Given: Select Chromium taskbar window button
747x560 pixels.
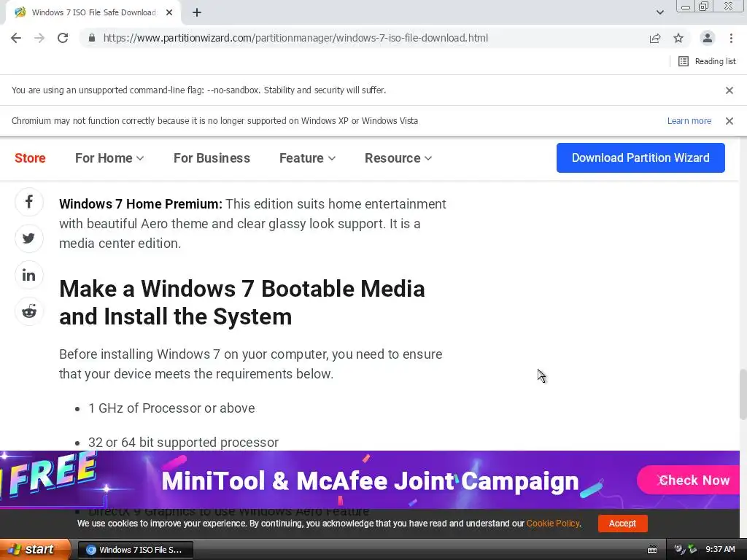Looking at the screenshot, I should click(x=135, y=550).
